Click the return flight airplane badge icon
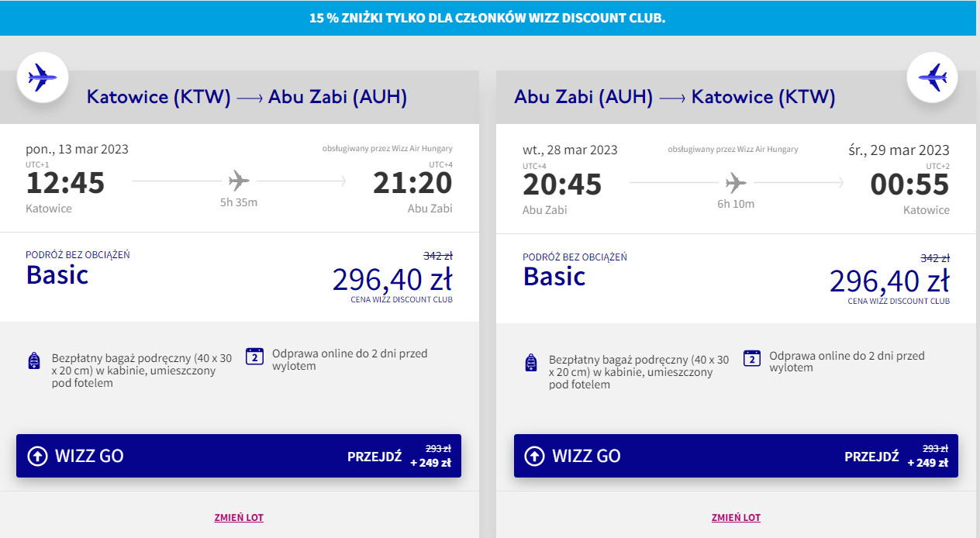Image resolution: width=980 pixels, height=538 pixels. (933, 77)
